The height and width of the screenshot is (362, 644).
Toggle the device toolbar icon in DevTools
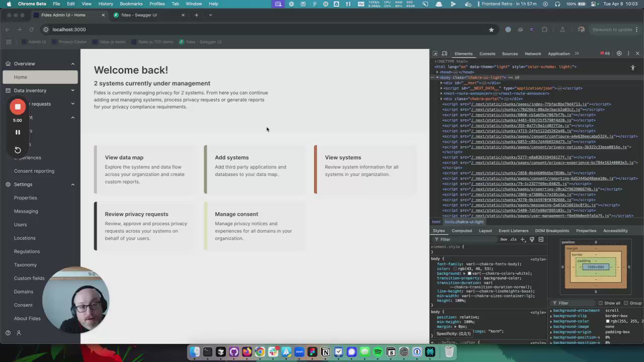coord(445,53)
